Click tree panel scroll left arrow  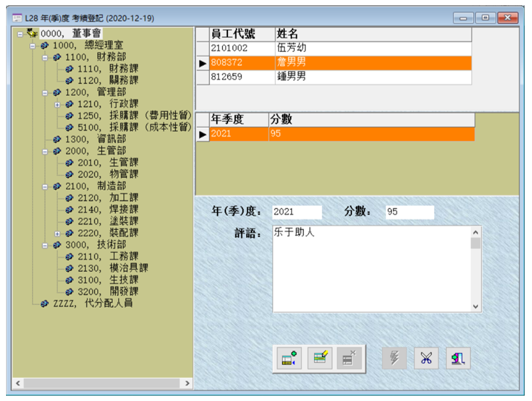click(18, 384)
